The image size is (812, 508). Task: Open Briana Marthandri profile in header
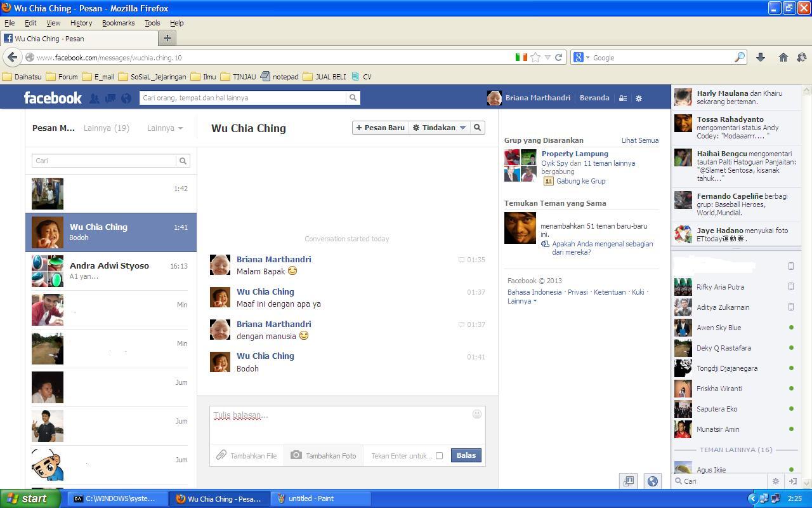pyautogui.click(x=529, y=98)
